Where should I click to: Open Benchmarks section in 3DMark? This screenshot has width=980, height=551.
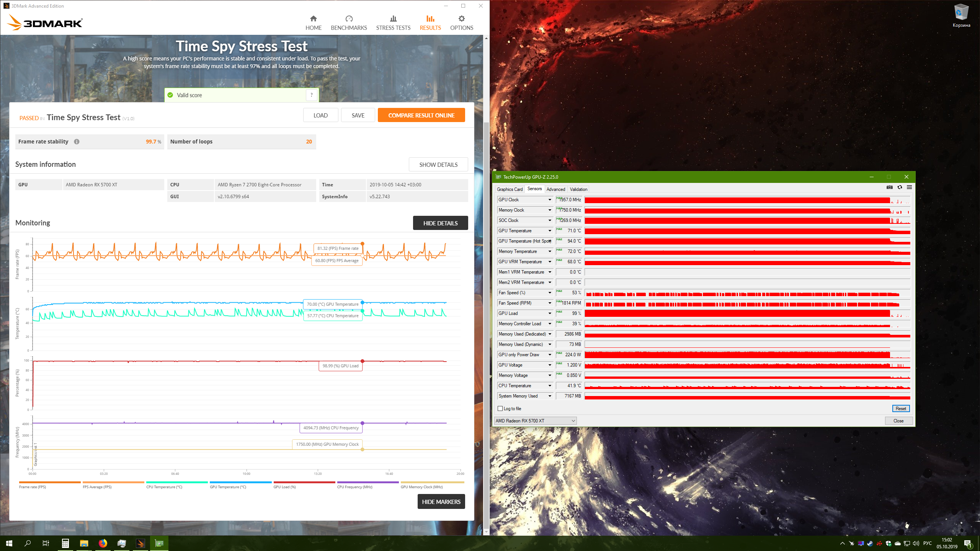349,23
